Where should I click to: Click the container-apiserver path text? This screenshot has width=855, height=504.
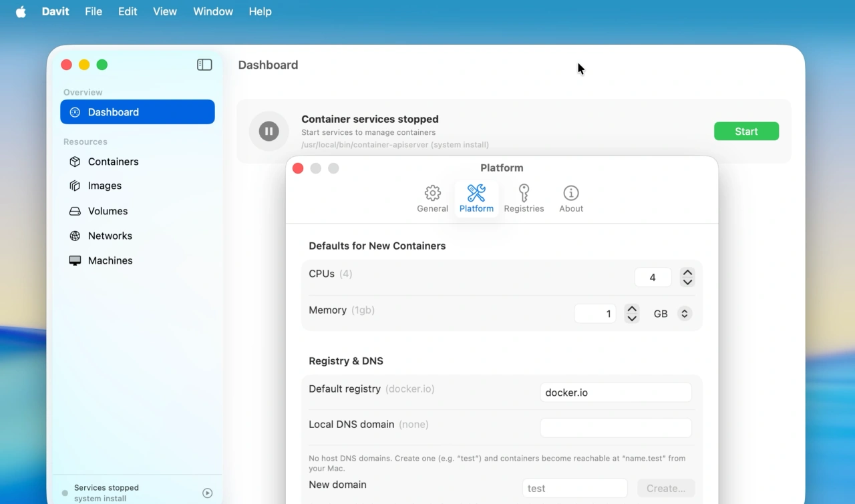pos(395,144)
